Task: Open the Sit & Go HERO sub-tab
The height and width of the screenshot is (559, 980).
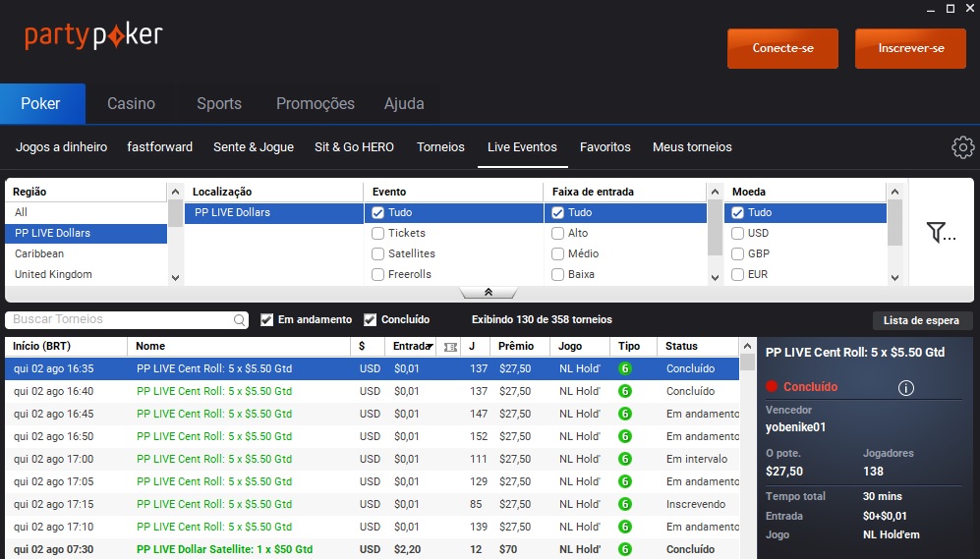Action: pos(355,147)
